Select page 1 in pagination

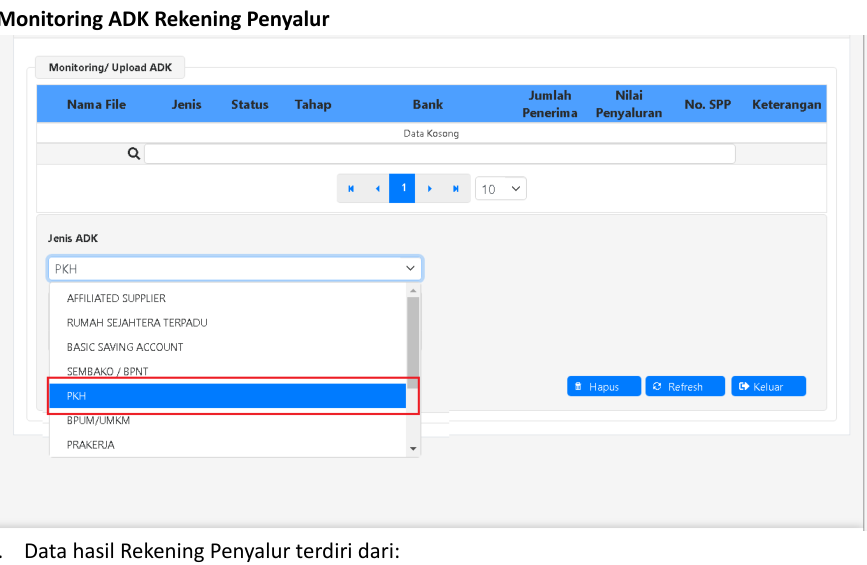402,188
